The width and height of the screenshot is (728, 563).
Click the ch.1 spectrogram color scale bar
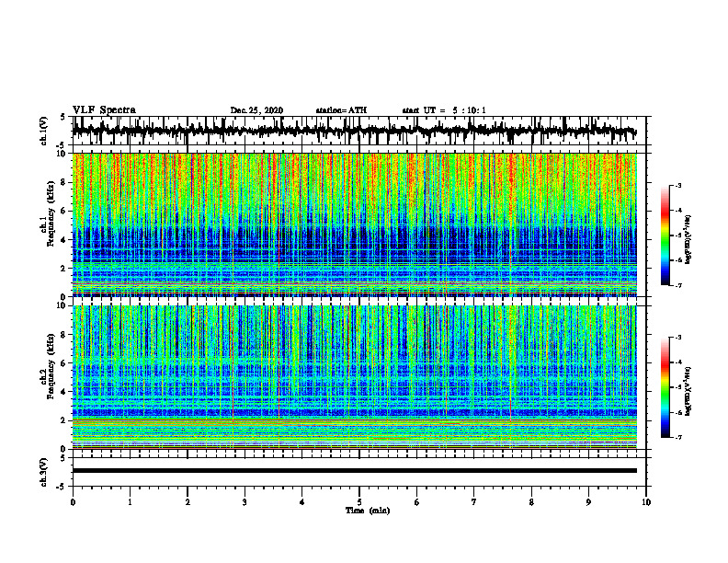[x=665, y=236]
